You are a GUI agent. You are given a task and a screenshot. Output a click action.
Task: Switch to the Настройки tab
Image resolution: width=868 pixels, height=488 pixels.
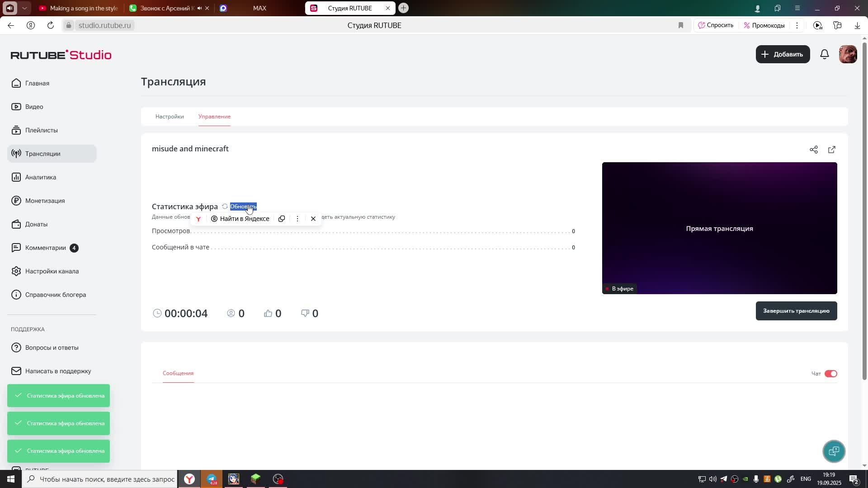pos(169,117)
